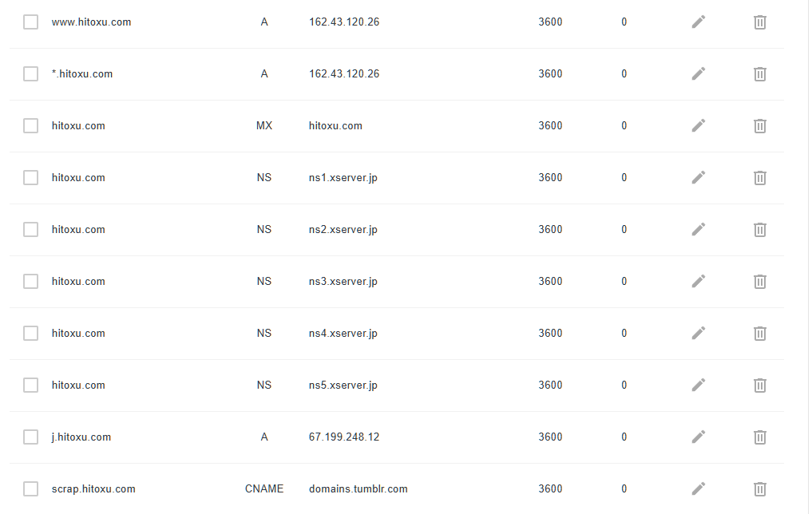The width and height of the screenshot is (812, 514).
Task: Delete the ns4.xserver.jp NS record
Action: (760, 334)
